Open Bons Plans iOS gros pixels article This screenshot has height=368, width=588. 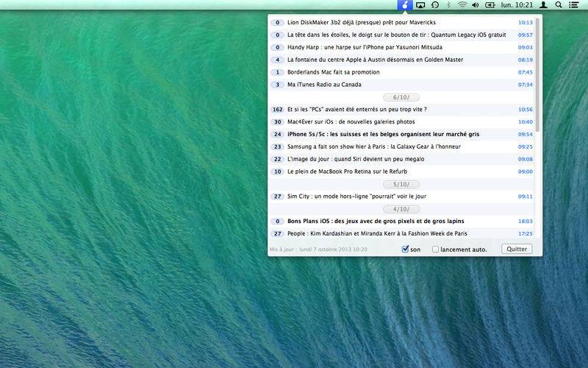tap(376, 221)
